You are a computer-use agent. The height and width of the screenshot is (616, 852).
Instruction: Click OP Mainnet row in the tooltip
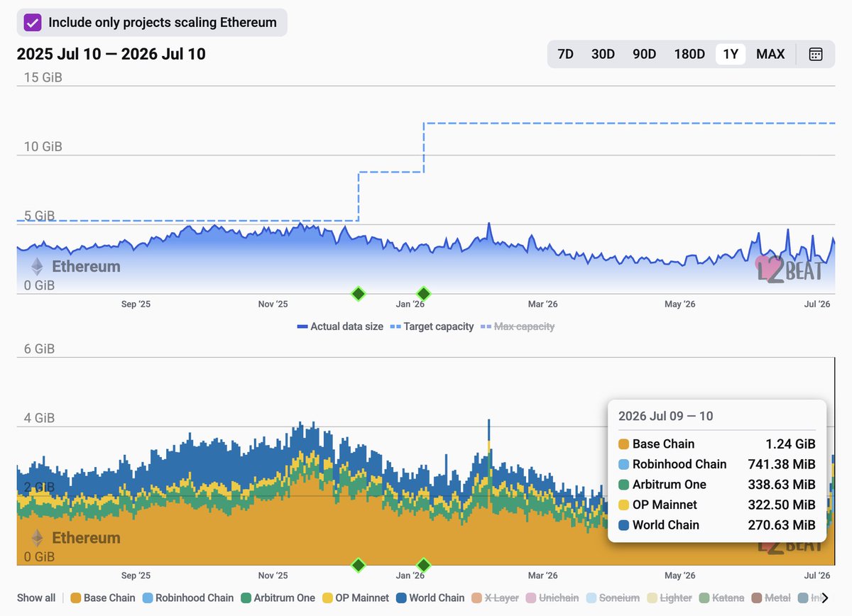(x=716, y=505)
